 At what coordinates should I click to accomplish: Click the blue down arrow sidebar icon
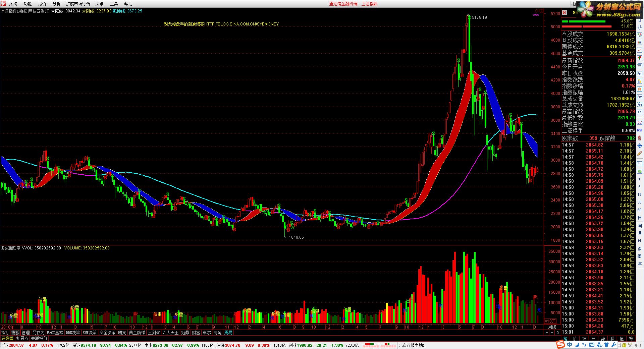(640, 27)
